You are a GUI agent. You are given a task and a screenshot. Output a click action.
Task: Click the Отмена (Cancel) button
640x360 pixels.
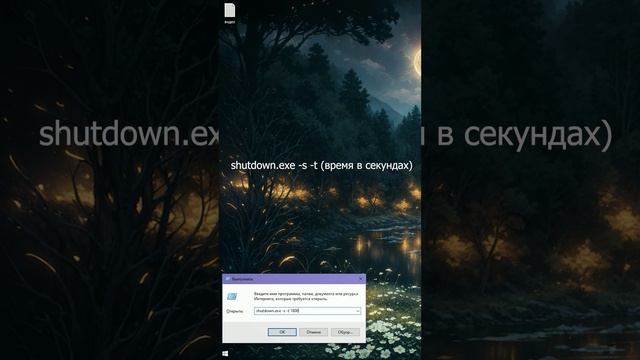point(313,332)
